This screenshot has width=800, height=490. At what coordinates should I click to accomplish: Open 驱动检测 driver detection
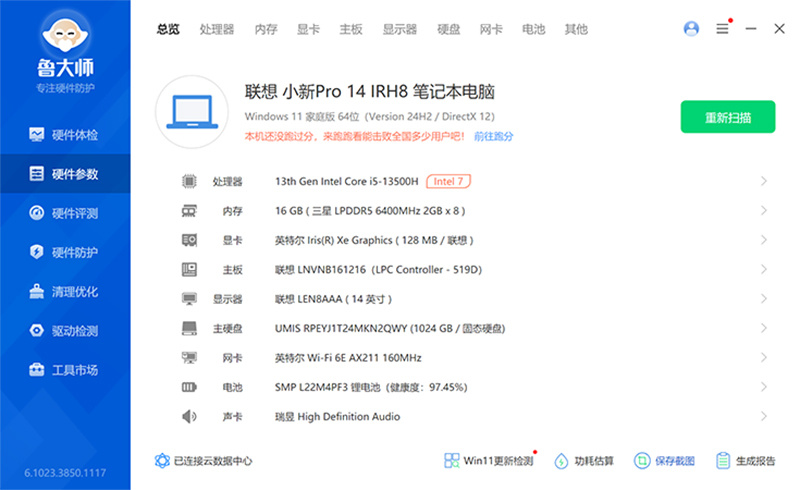pos(65,331)
